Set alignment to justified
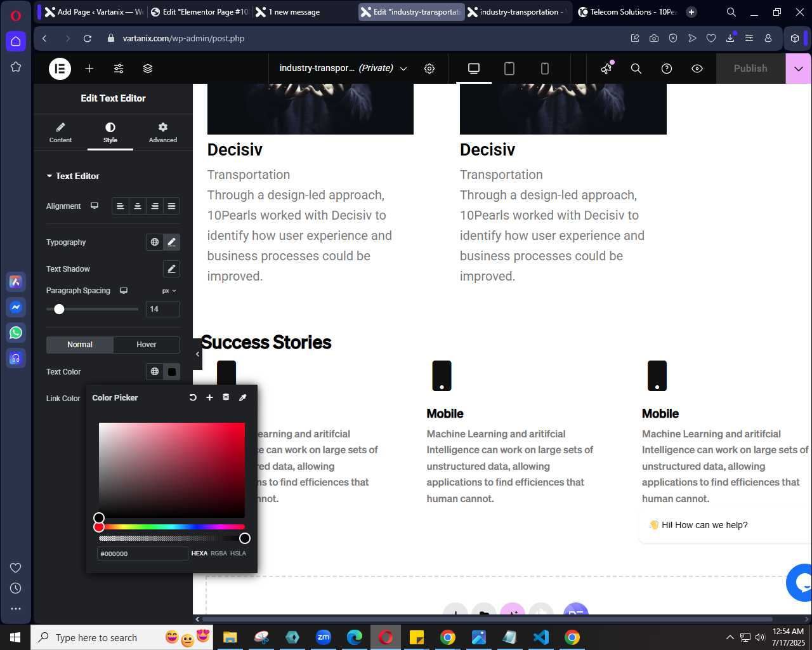 click(171, 206)
